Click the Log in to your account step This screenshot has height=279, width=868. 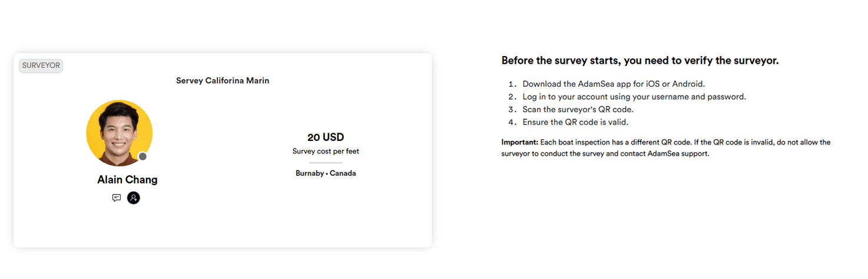point(634,97)
